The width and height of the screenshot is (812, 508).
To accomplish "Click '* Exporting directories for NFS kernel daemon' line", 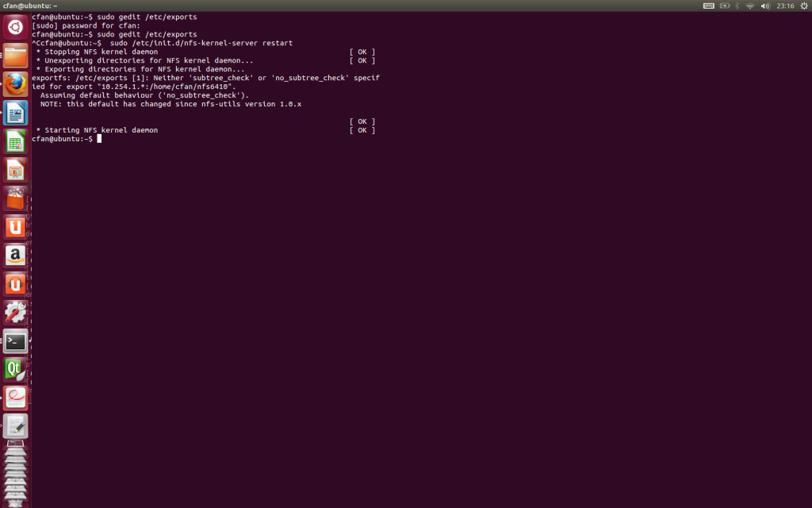I will point(140,69).
